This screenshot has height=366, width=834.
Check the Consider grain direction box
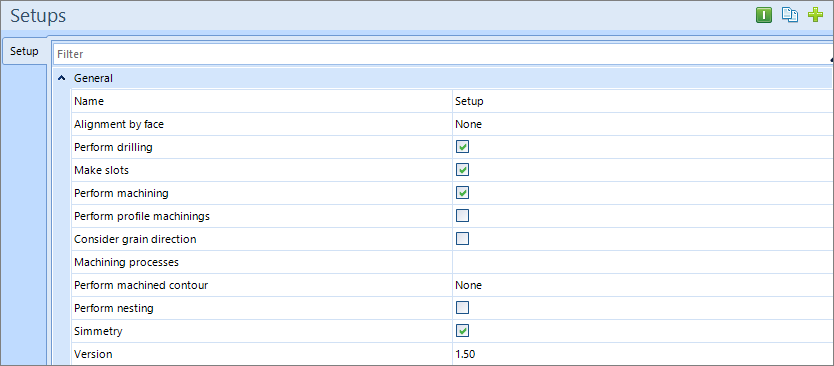point(463,238)
